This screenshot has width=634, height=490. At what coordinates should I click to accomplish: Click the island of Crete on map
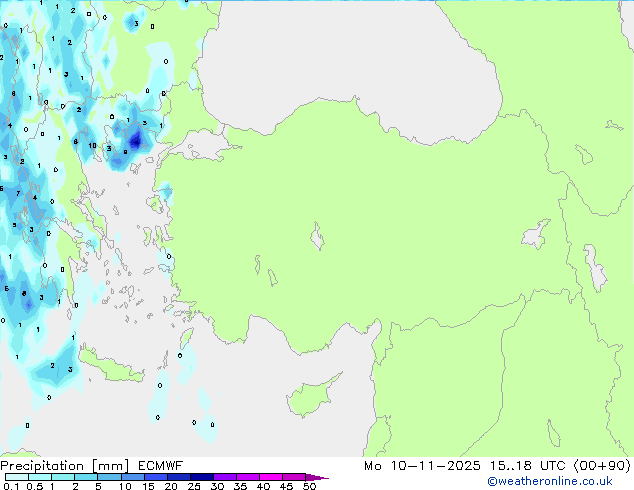click(109, 366)
